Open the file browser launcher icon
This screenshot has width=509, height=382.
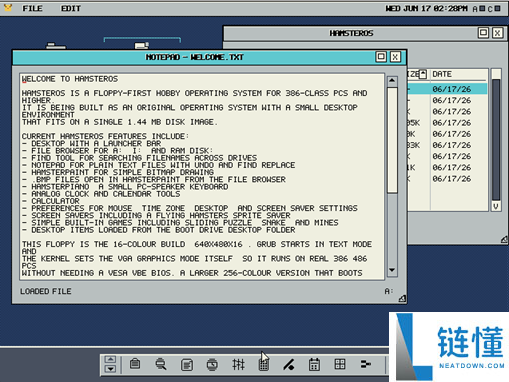point(135,364)
